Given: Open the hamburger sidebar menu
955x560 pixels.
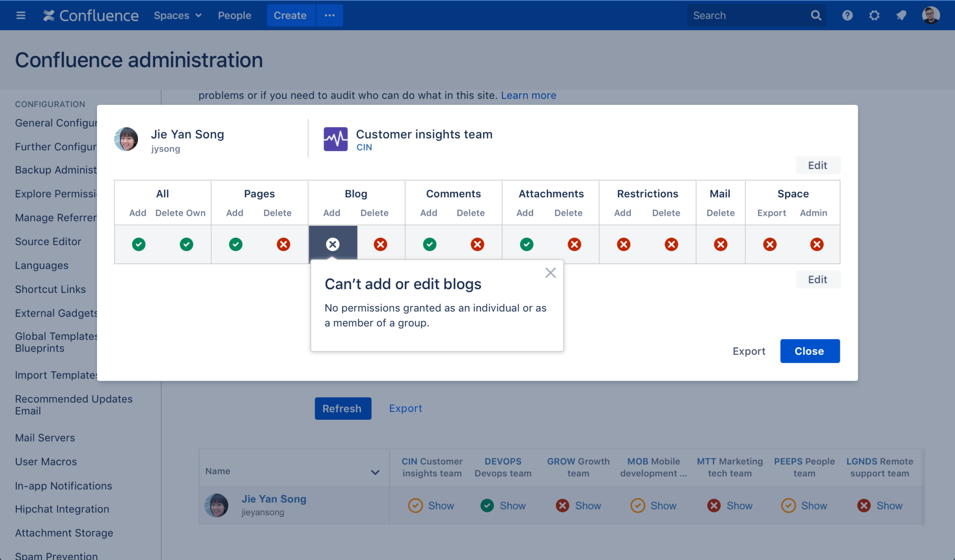Looking at the screenshot, I should (21, 15).
